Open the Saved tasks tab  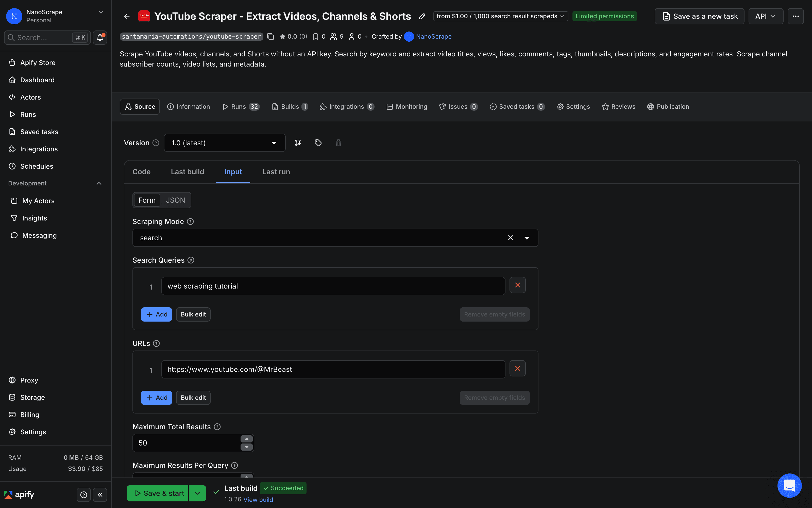click(x=517, y=106)
